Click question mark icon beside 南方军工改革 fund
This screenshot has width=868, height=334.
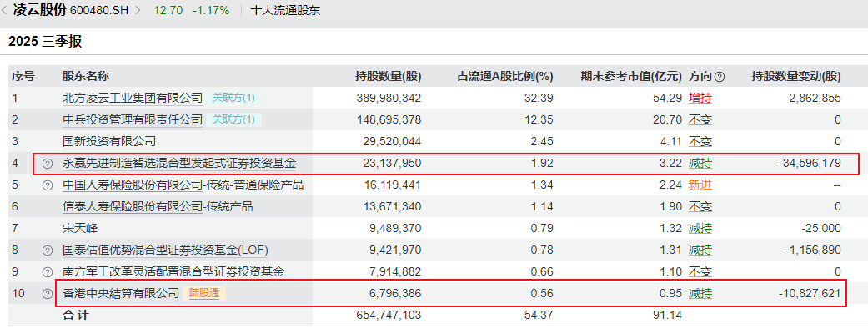coord(48,271)
